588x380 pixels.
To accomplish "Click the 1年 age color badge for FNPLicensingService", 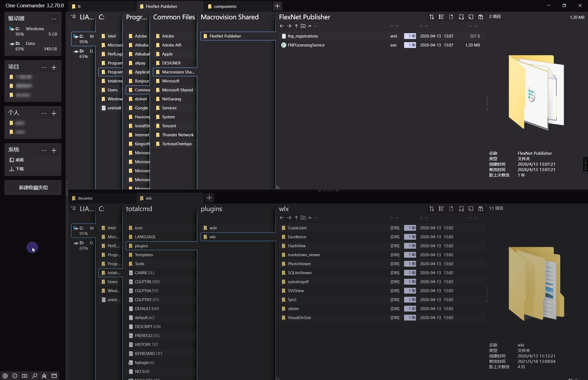I will 410,45.
